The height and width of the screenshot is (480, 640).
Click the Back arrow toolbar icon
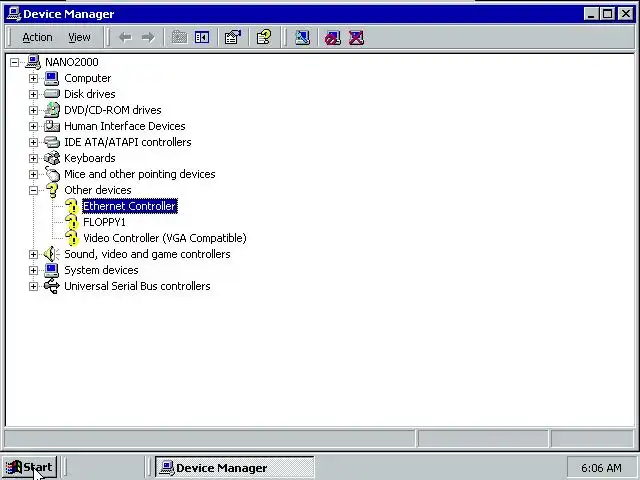(125, 38)
